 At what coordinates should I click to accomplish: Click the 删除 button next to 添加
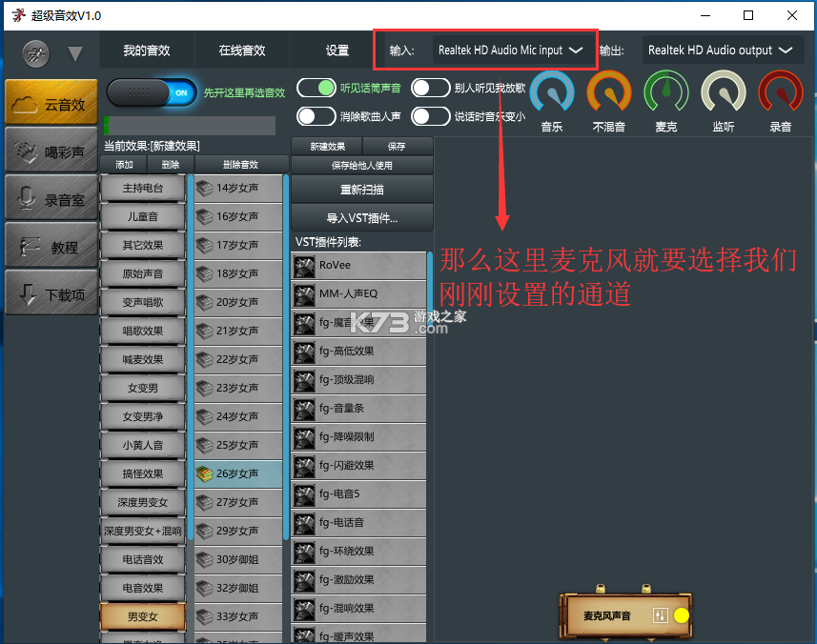click(171, 165)
